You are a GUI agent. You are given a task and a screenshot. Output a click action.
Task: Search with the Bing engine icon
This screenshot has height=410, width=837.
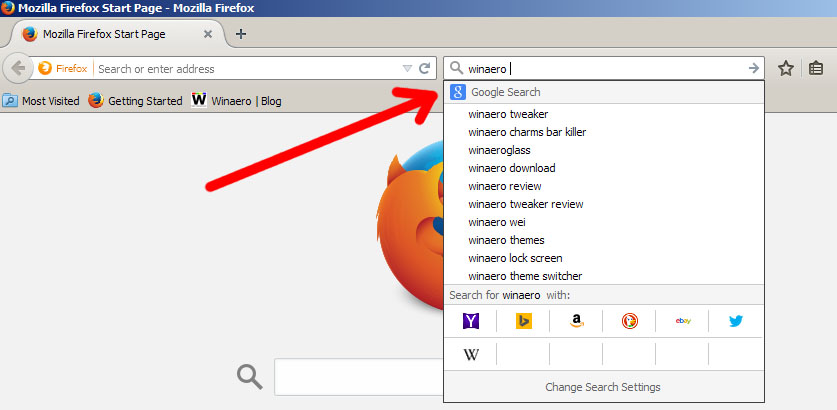click(524, 321)
